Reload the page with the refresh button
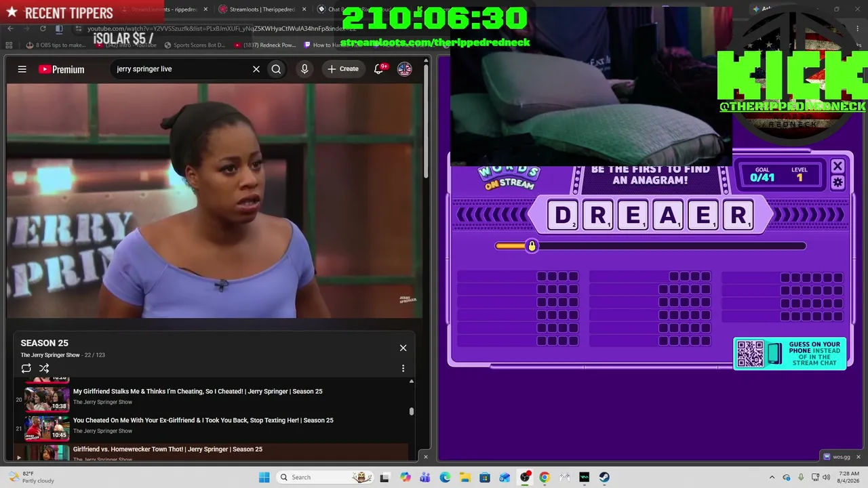The image size is (868, 488). coord(43,28)
